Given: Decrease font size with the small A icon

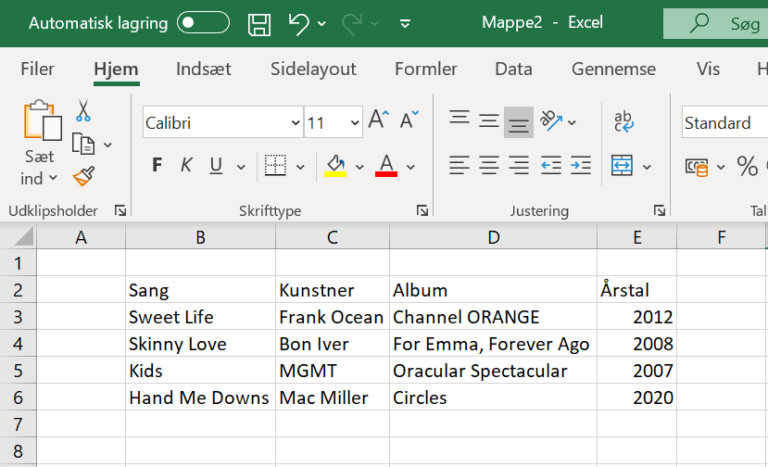Looking at the screenshot, I should (409, 120).
